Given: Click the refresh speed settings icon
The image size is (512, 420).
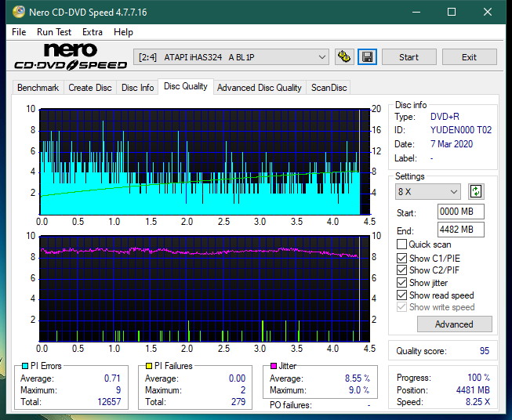Looking at the screenshot, I should tap(476, 191).
